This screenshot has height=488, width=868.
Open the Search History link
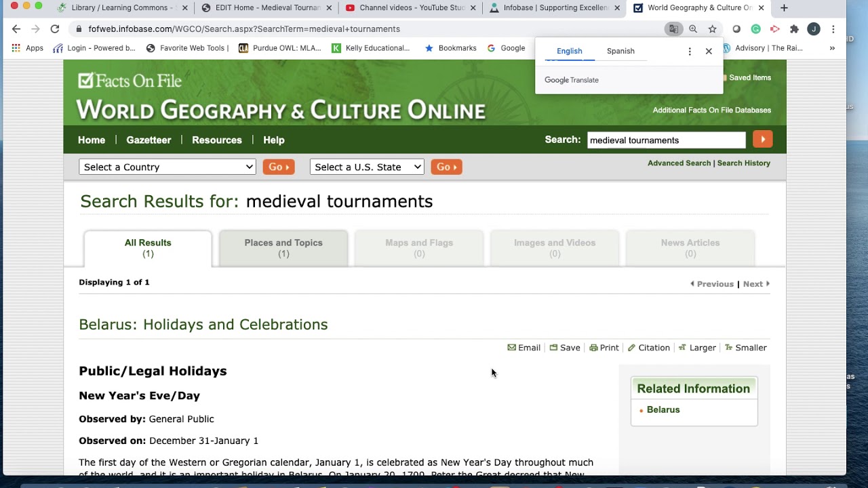[x=744, y=163]
